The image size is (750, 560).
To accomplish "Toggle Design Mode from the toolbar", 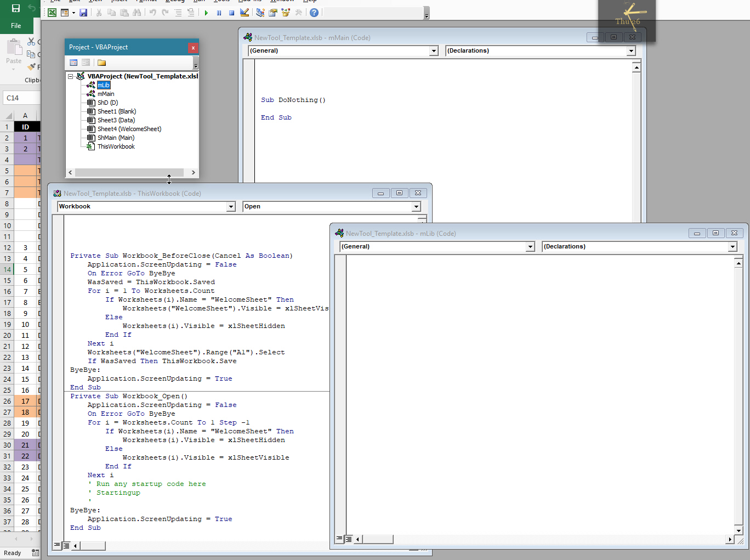I will [245, 13].
